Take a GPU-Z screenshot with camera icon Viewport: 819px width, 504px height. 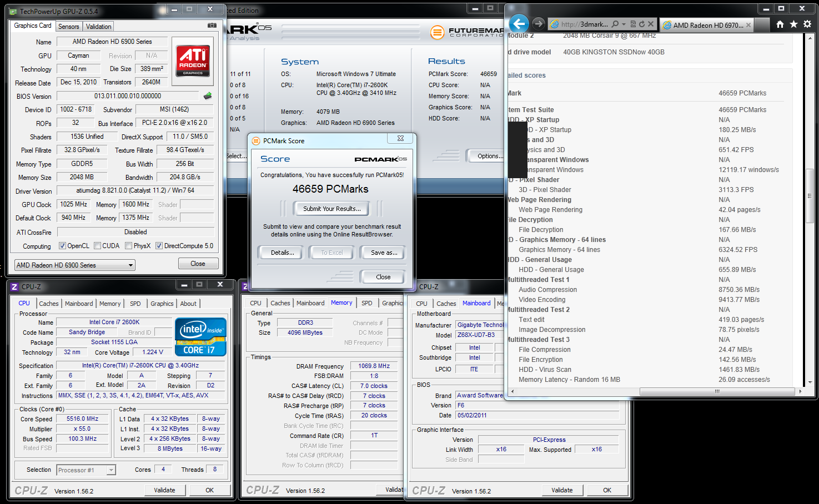[x=212, y=26]
